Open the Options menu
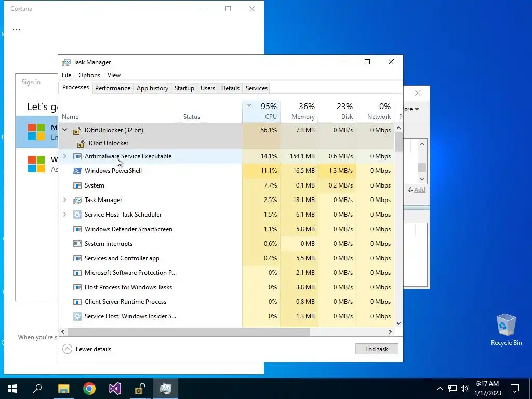This screenshot has width=532, height=399. pyautogui.click(x=89, y=75)
